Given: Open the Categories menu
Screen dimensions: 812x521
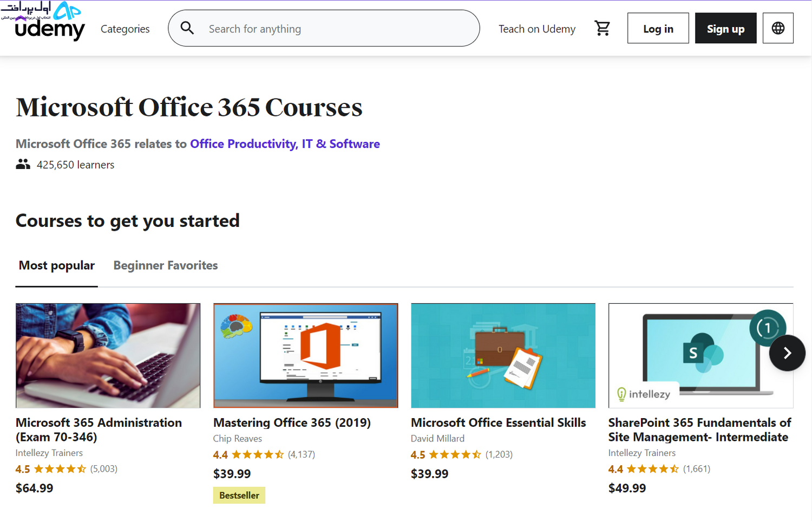Looking at the screenshot, I should click(x=125, y=29).
